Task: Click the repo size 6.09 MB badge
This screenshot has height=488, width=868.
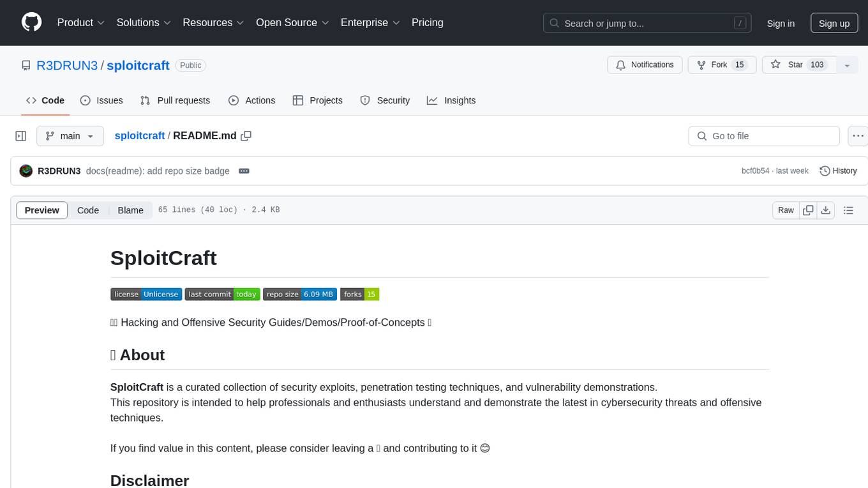Action: pyautogui.click(x=300, y=294)
